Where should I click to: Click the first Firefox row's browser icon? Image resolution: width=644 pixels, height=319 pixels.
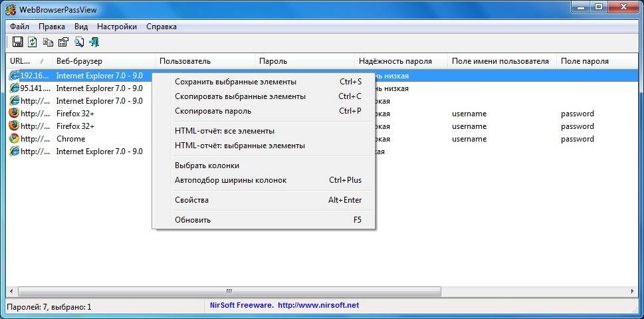point(15,114)
